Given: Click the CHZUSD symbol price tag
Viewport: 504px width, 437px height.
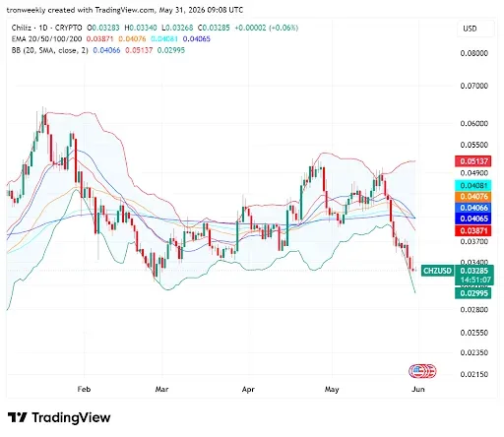Looking at the screenshot, I should (437, 271).
